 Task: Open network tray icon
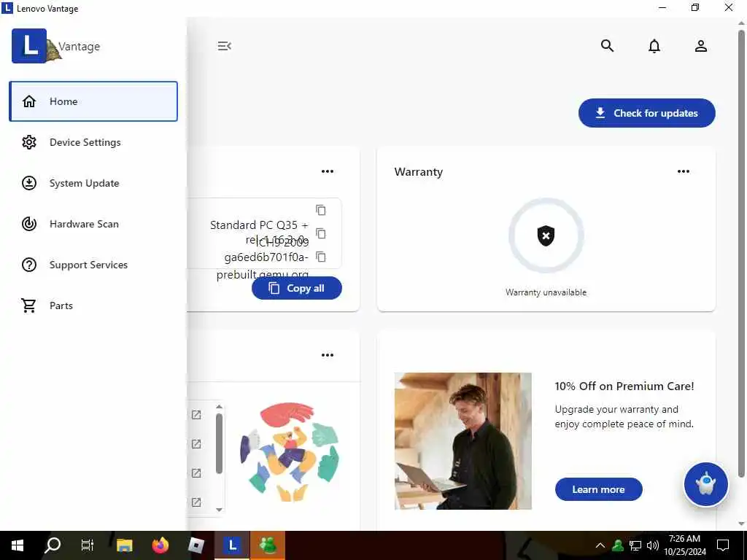(x=635, y=545)
